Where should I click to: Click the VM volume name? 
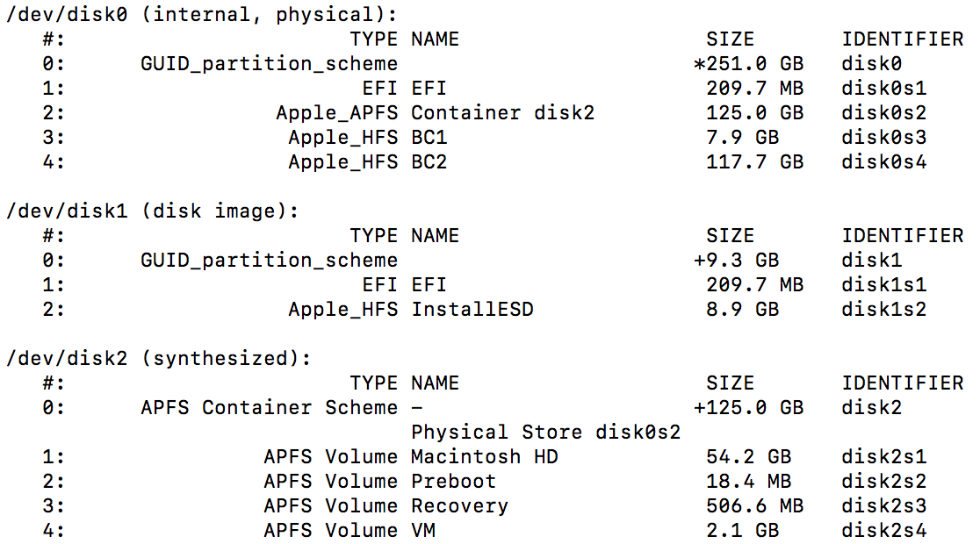pyautogui.click(x=422, y=530)
